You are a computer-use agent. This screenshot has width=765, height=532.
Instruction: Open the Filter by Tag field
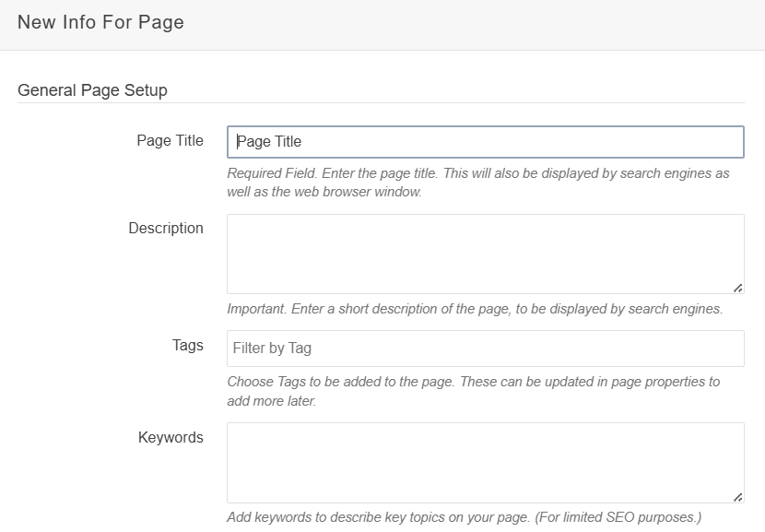click(x=485, y=349)
